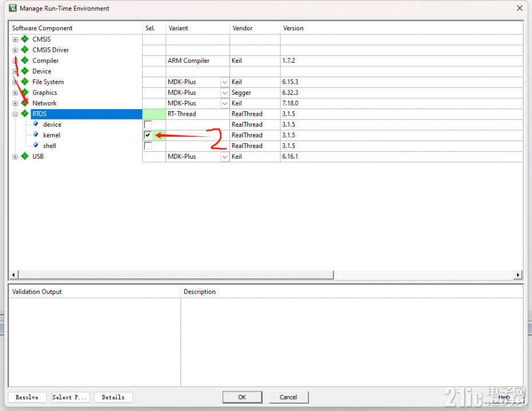Open USB variant MDK-Plus dropdown
532x411 pixels.
click(x=224, y=156)
